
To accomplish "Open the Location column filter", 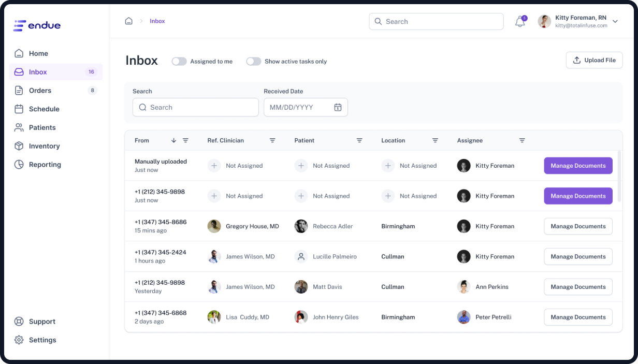I will point(435,140).
